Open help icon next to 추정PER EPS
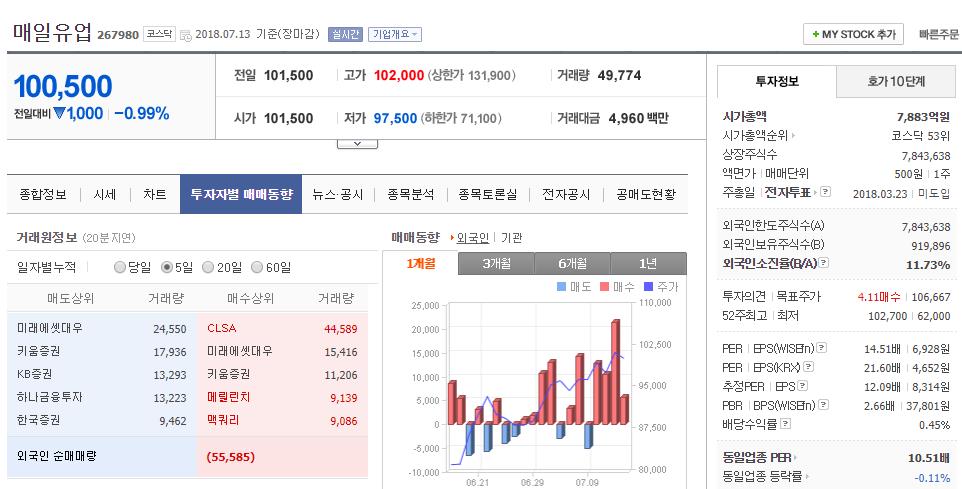This screenshot has width=962, height=489. click(802, 386)
